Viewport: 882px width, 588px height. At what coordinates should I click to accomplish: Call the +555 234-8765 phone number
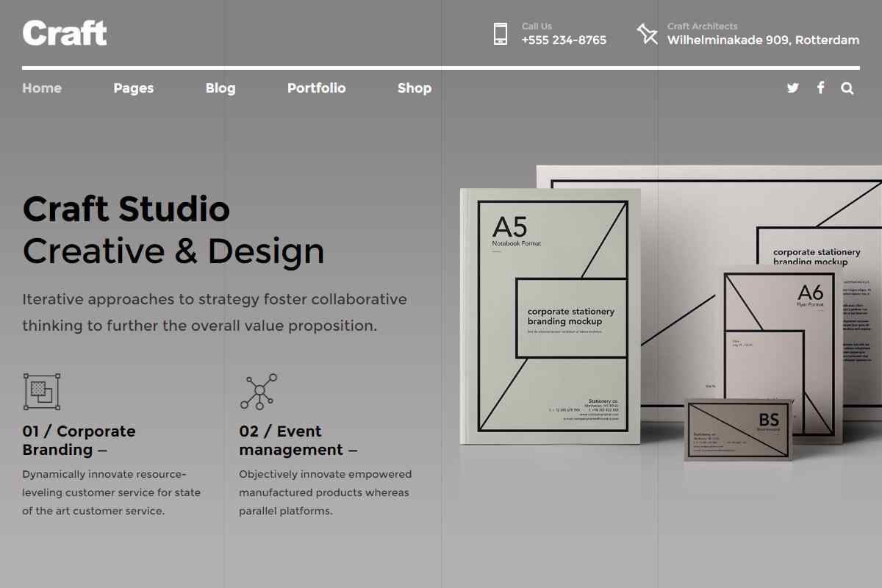coord(564,40)
